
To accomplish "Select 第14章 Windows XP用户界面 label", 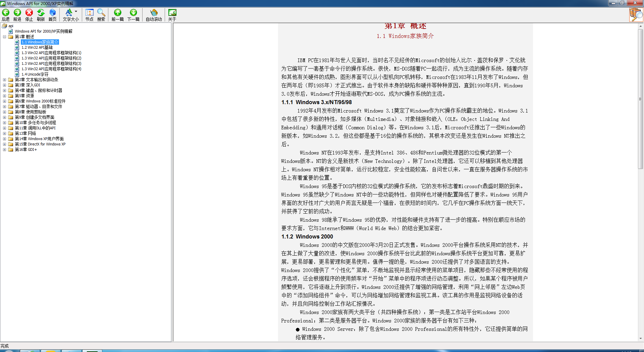I will pos(39,139).
